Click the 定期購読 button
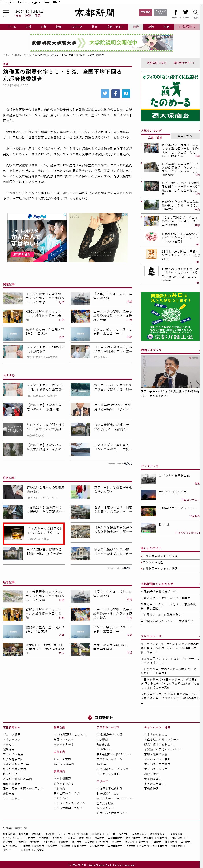Screen dimensions: 203x868 (145, 12)
